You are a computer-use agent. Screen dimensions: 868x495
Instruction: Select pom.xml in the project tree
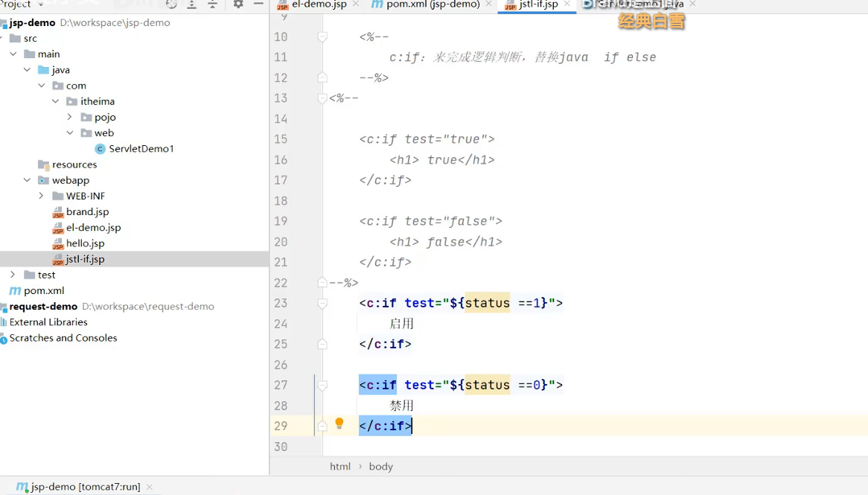click(x=44, y=291)
